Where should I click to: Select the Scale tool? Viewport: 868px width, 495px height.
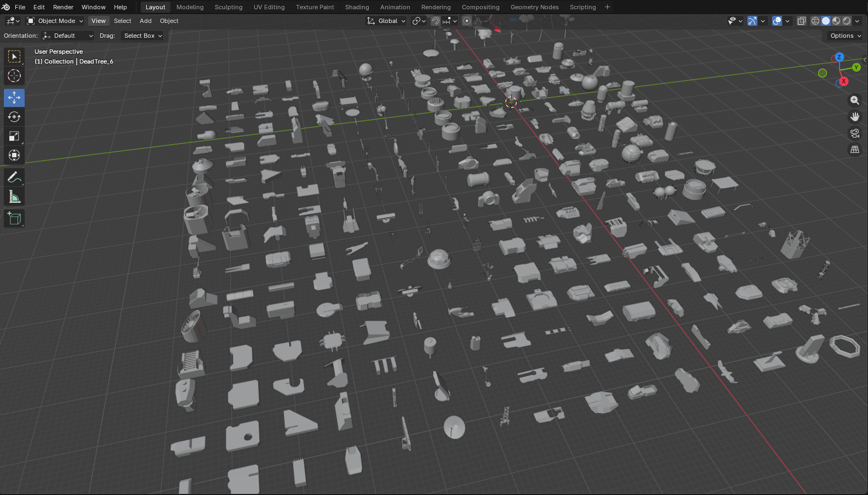14,136
